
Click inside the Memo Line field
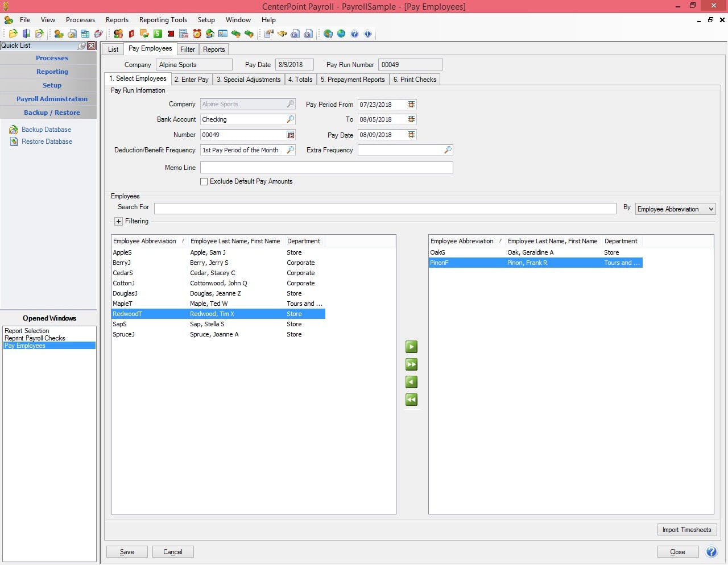pos(326,167)
